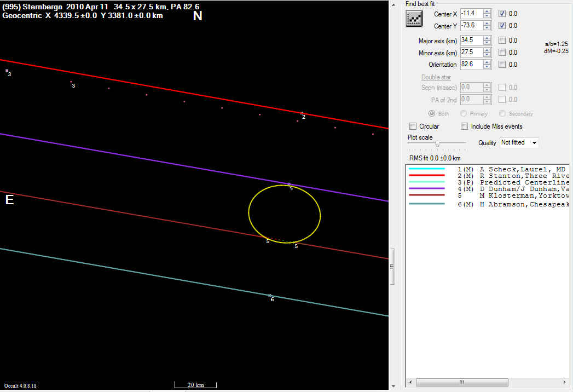Check the Sepn (masec) fit checkbox

tap(502, 88)
